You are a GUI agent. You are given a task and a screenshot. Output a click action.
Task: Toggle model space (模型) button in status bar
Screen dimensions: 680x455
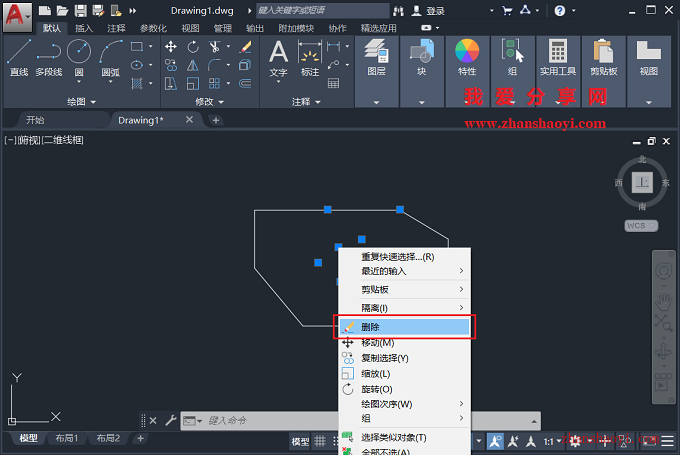coord(300,442)
